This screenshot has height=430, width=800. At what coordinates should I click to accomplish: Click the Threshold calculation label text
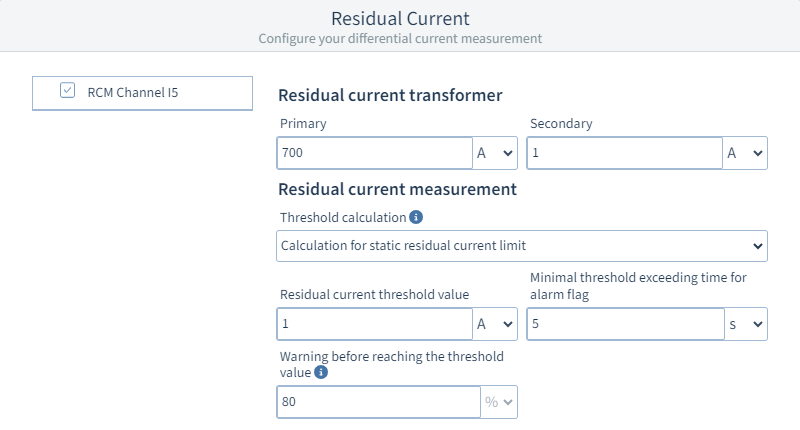point(342,217)
